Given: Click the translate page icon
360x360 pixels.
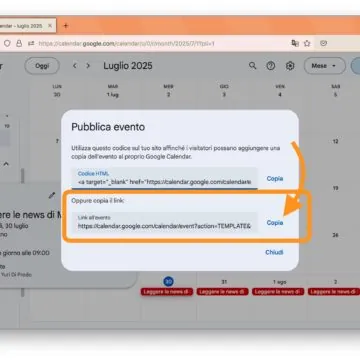Looking at the screenshot, I should [x=295, y=43].
